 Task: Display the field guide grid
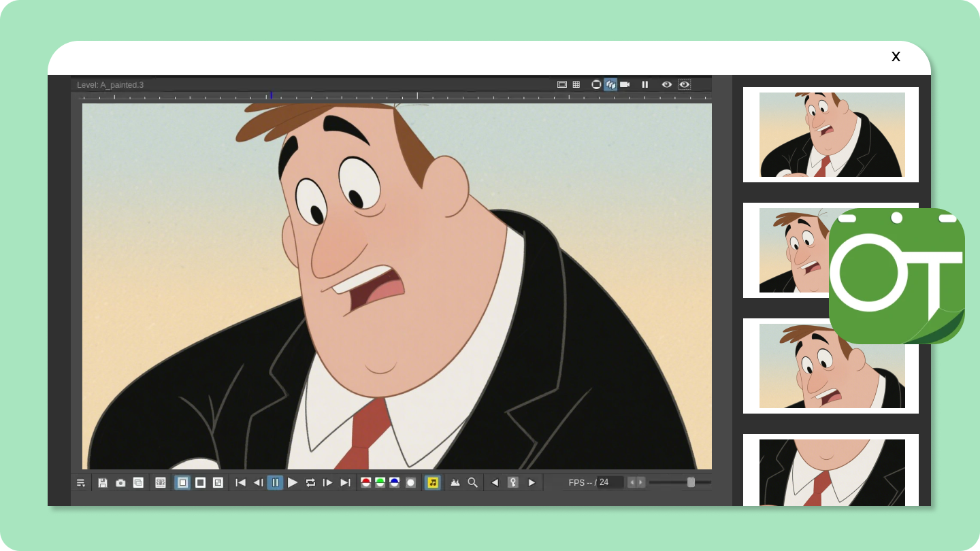click(x=576, y=84)
